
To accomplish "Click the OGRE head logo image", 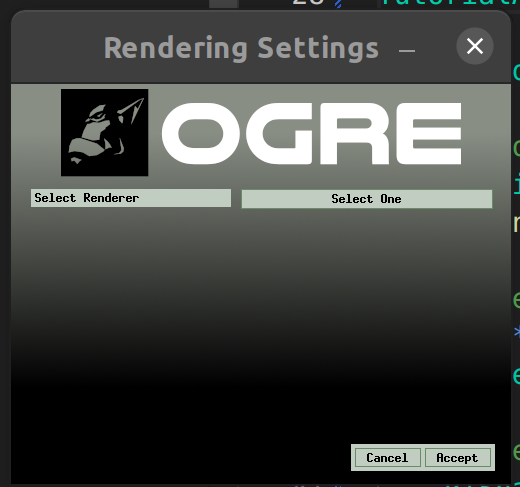I will point(105,132).
